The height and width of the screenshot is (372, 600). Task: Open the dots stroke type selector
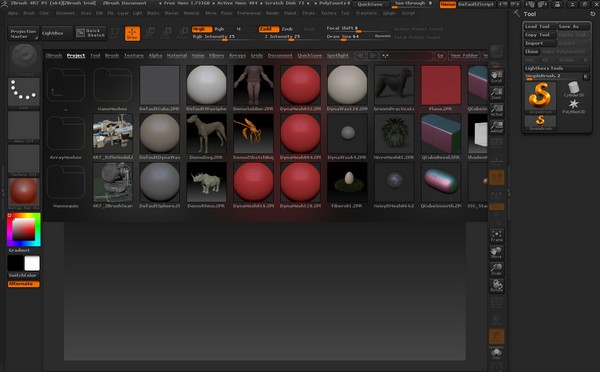24,92
